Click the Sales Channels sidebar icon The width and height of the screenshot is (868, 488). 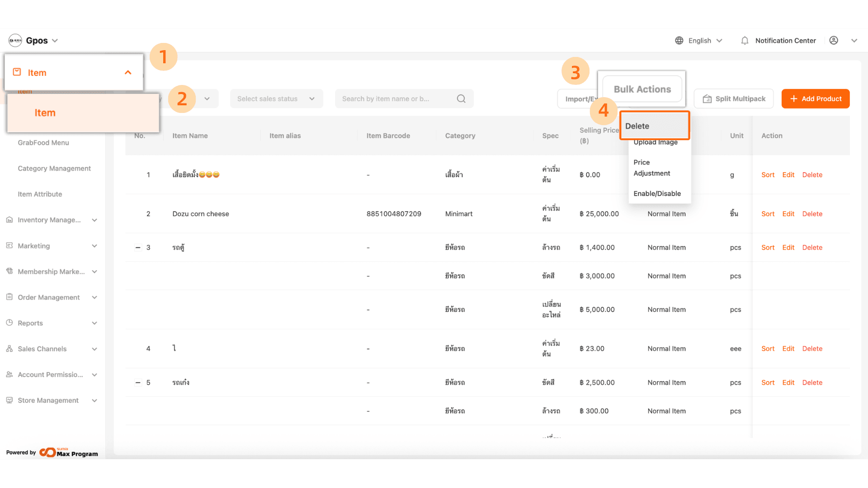tap(9, 348)
